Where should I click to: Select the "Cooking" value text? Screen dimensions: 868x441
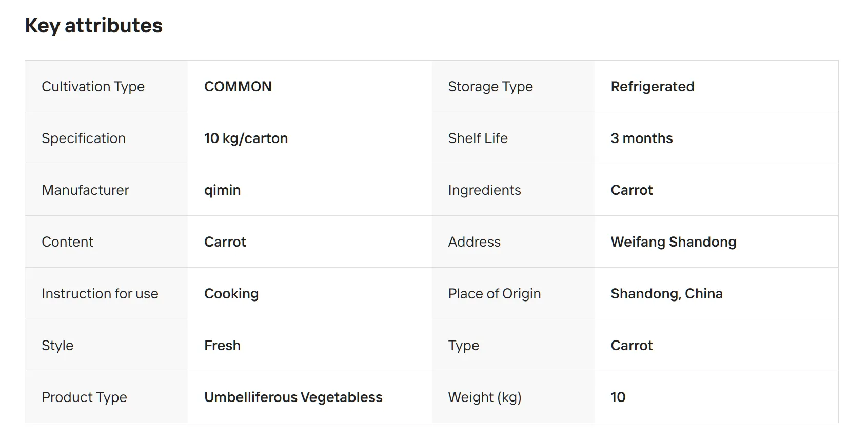[231, 294]
